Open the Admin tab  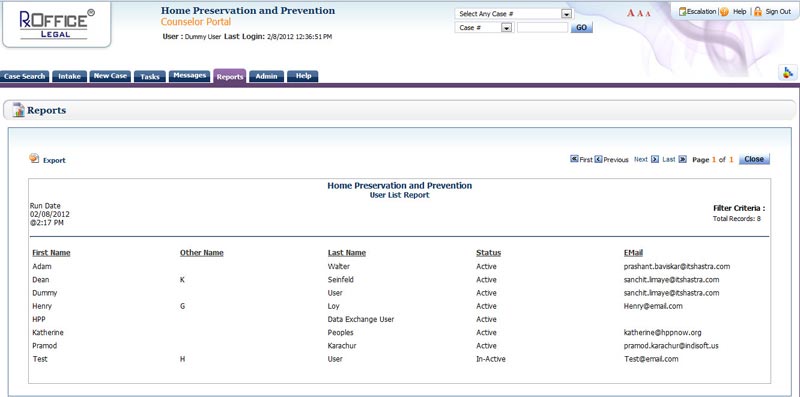(266, 76)
